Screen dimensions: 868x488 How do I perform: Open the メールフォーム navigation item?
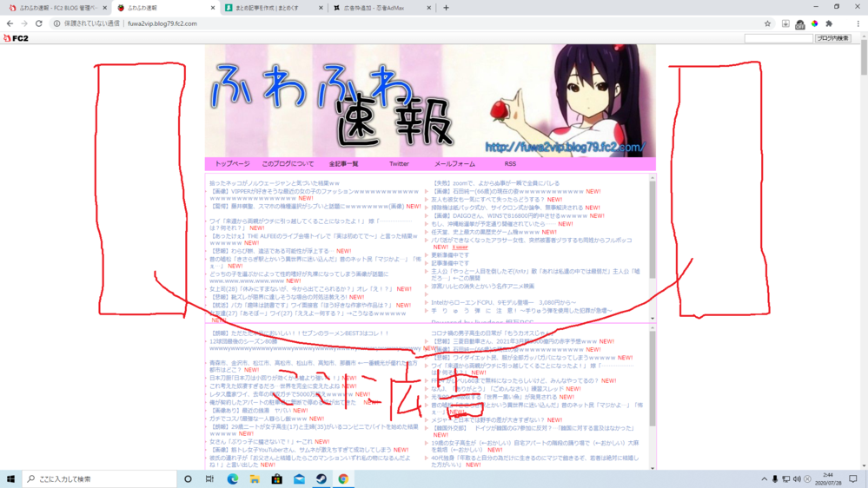454,164
